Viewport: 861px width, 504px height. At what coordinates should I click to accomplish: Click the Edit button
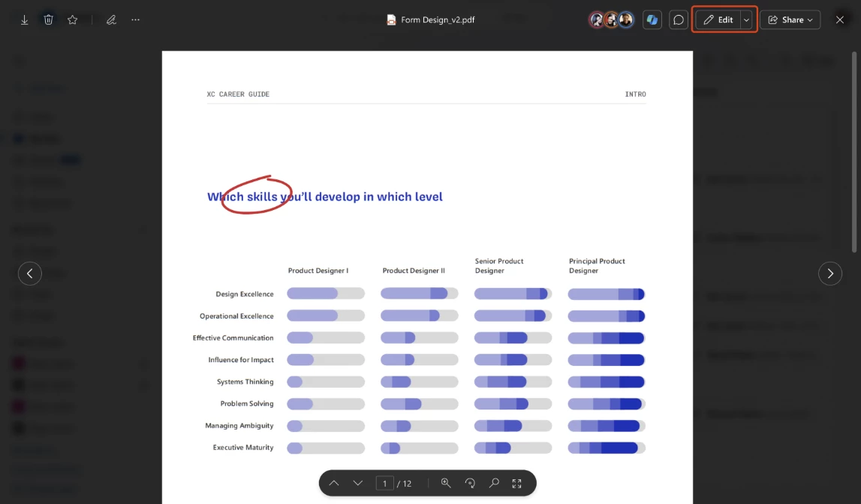(x=719, y=19)
